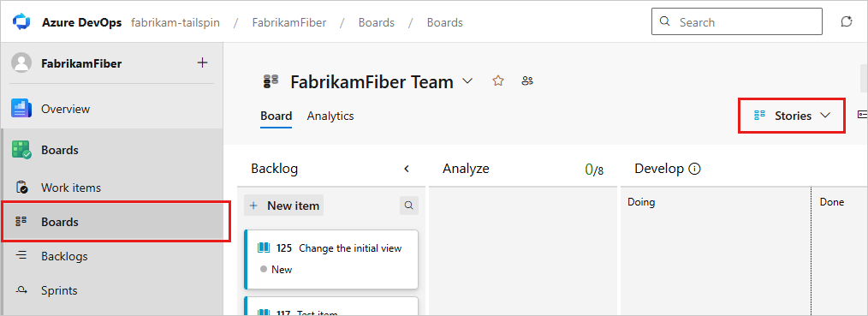Open the Stories backlog level dropdown
868x316 pixels.
click(792, 116)
